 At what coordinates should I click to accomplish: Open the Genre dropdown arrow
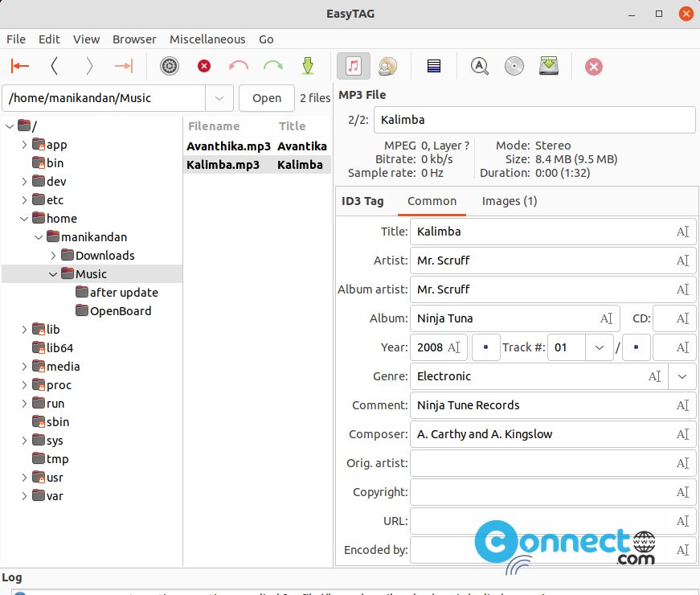click(682, 376)
